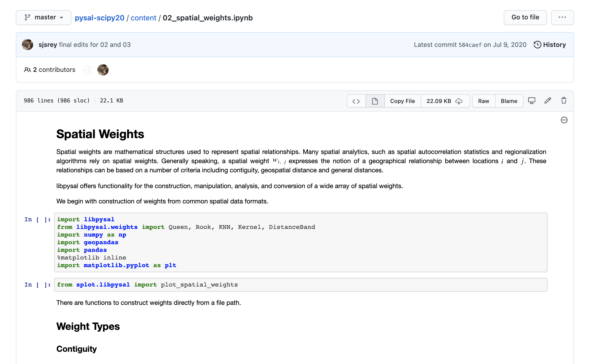This screenshot has height=364, width=598.
Task: Collapse the notebook cell with the minus icon
Action: 564,120
